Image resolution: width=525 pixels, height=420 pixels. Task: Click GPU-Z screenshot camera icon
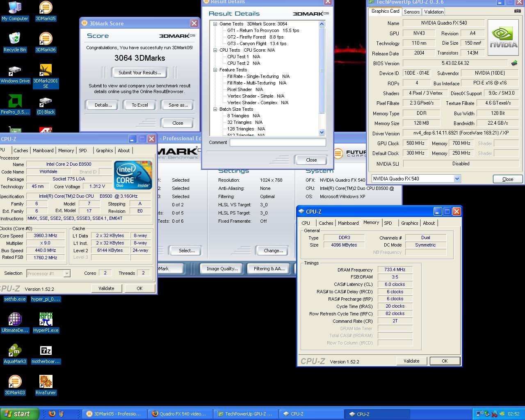pos(517,11)
